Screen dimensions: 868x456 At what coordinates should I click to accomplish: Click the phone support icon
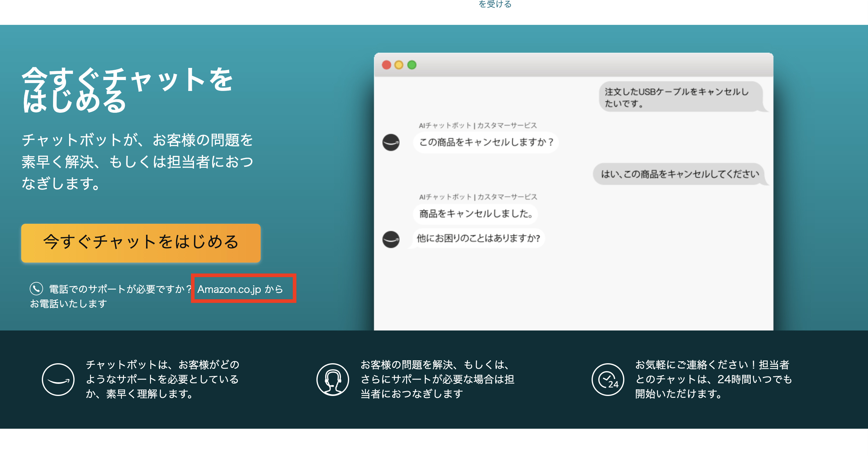point(36,289)
